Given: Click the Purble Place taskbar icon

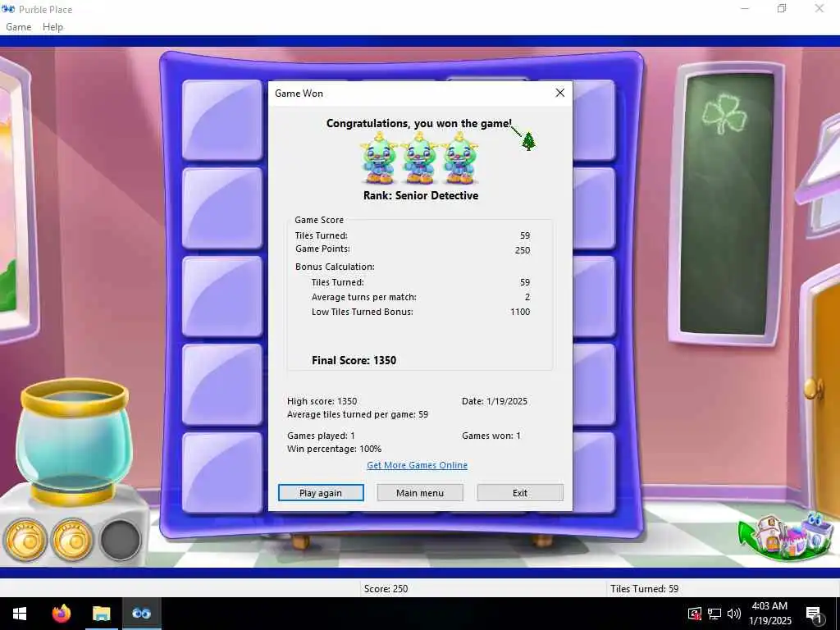Looking at the screenshot, I should (141, 614).
